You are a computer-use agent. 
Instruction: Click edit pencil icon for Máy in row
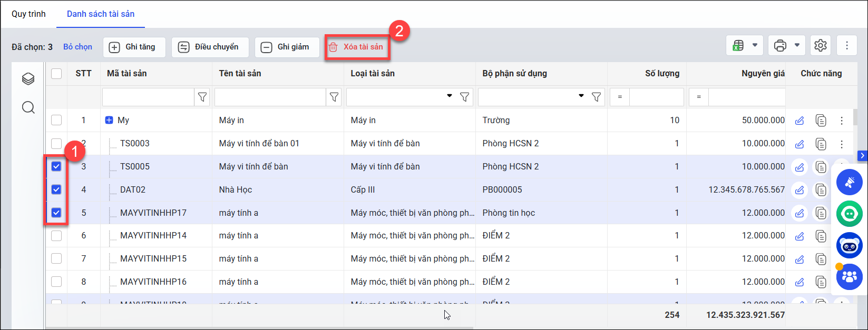click(799, 121)
